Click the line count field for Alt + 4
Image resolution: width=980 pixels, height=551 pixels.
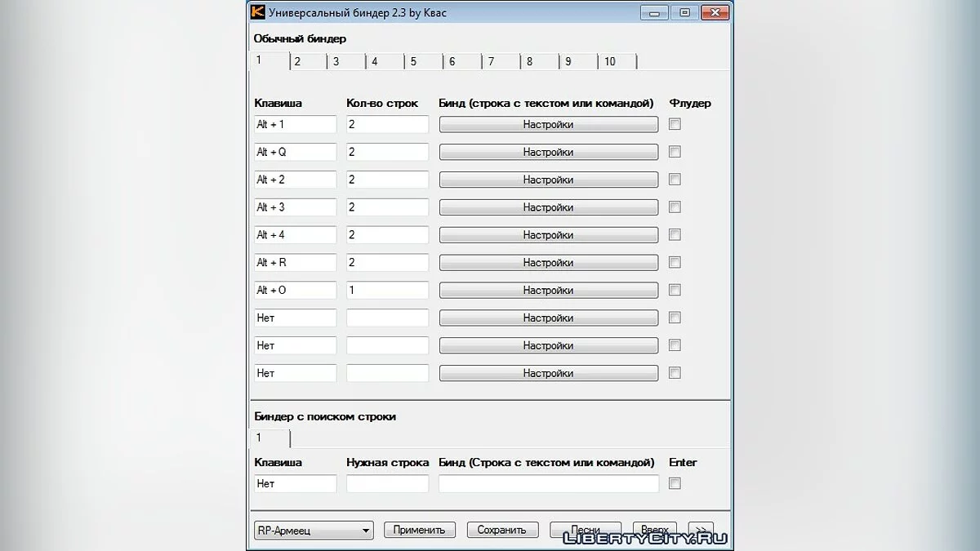point(387,235)
